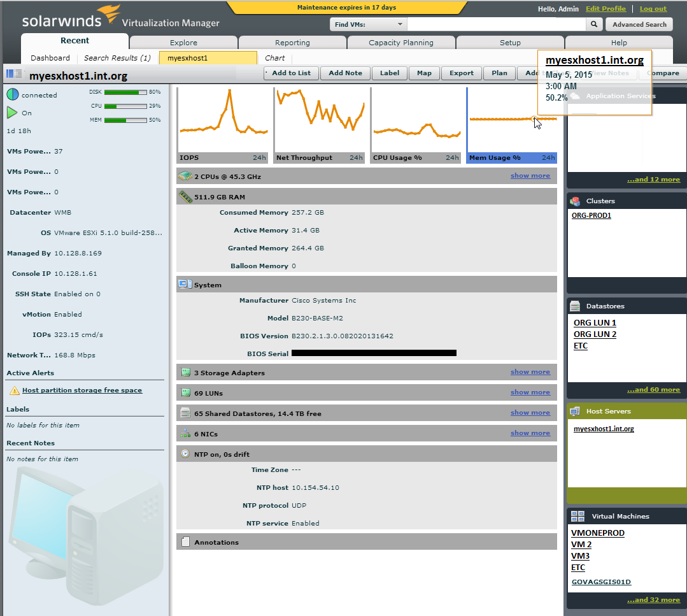Click the LUNs icon
687x616 pixels.
coord(186,392)
